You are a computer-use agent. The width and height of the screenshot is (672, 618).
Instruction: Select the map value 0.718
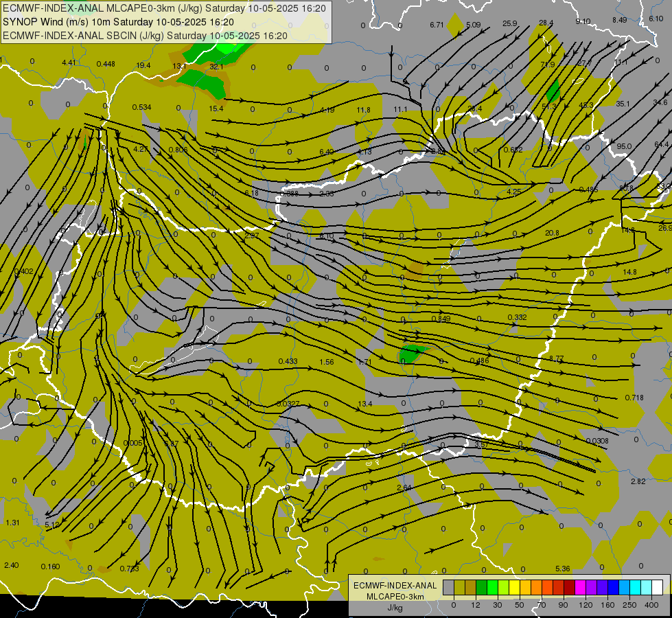[x=634, y=398]
